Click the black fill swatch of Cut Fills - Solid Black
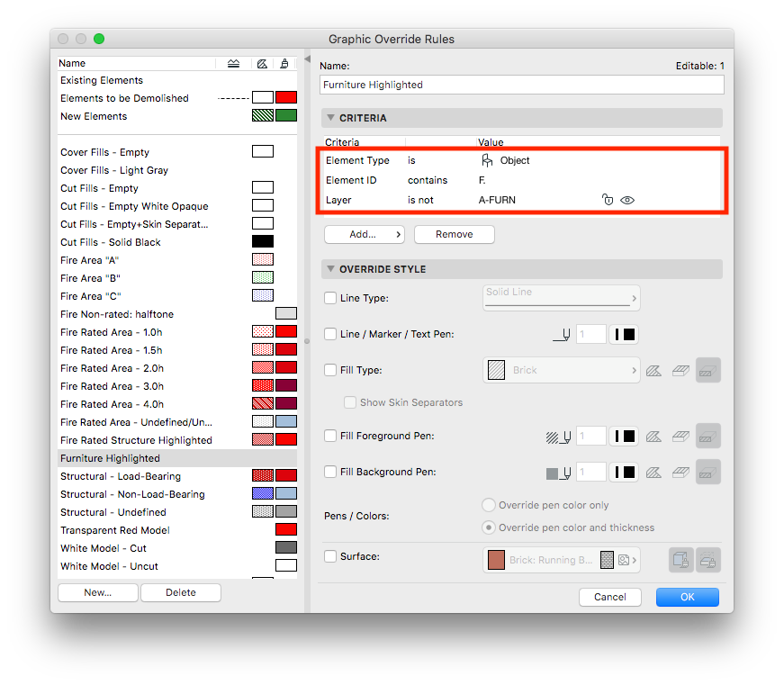This screenshot has width=784, height=685. tap(263, 241)
